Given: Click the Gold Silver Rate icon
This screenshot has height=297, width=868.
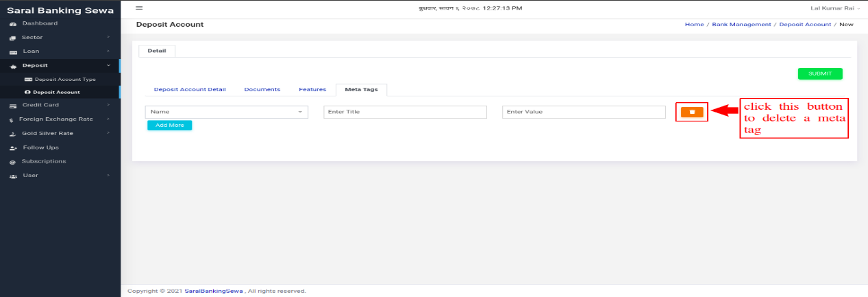Looking at the screenshot, I should tap(13, 134).
